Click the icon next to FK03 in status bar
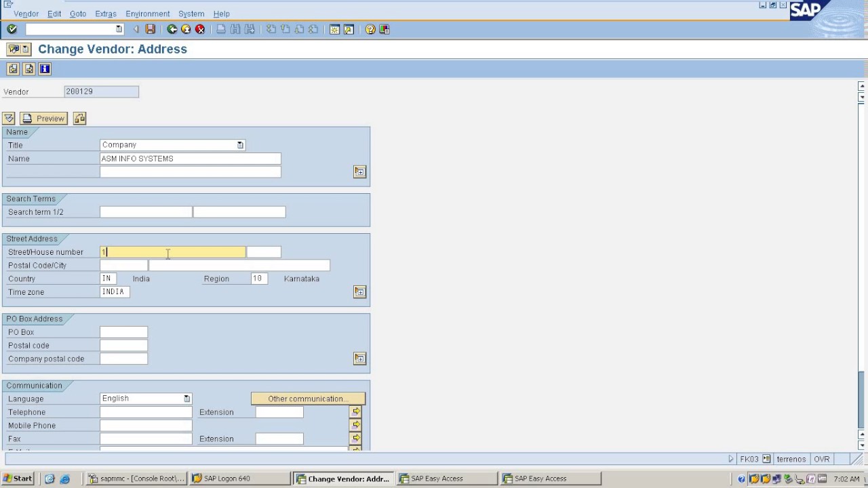 766,459
